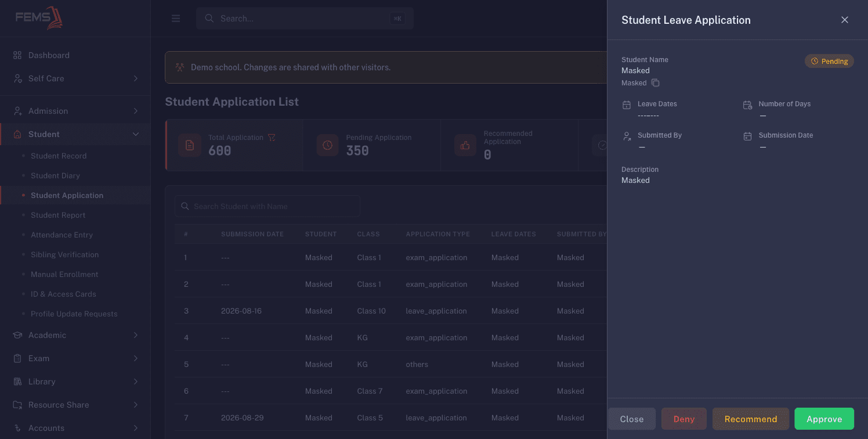This screenshot has height=439, width=868.
Task: Toggle the hamburger sidebar menu
Action: [176, 19]
